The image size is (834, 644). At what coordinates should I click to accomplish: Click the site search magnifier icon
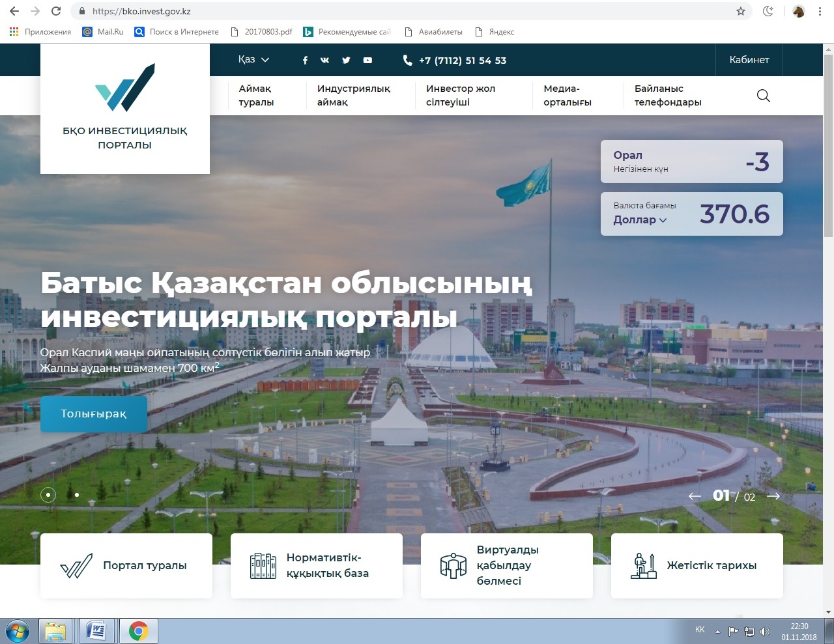[x=764, y=96]
